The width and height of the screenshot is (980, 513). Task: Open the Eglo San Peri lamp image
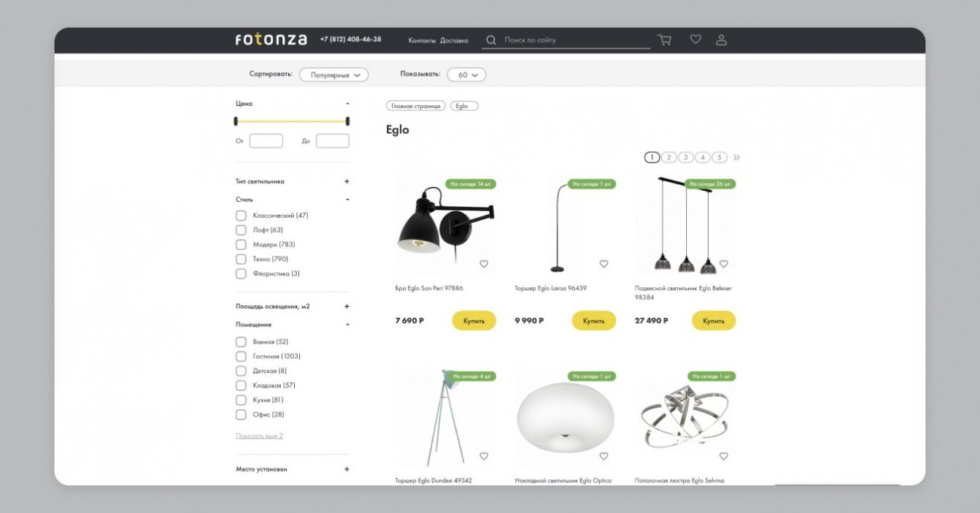445,225
